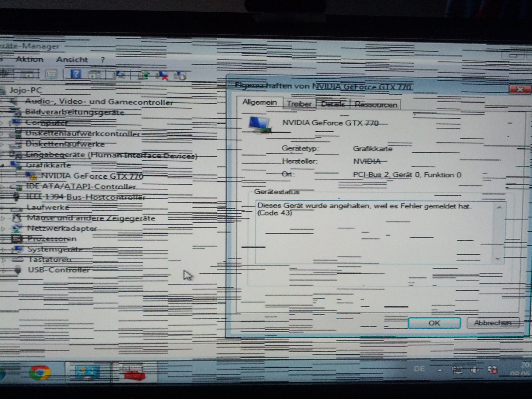Image resolution: width=532 pixels, height=399 pixels.
Task: Open the Ressourcen tab
Action: tap(376, 105)
